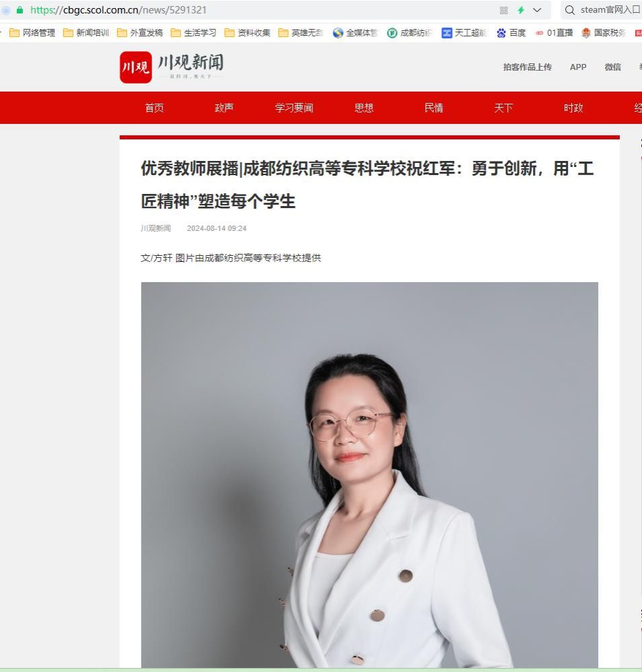Click the APP link in header
The height and width of the screenshot is (672, 642).
(x=578, y=67)
